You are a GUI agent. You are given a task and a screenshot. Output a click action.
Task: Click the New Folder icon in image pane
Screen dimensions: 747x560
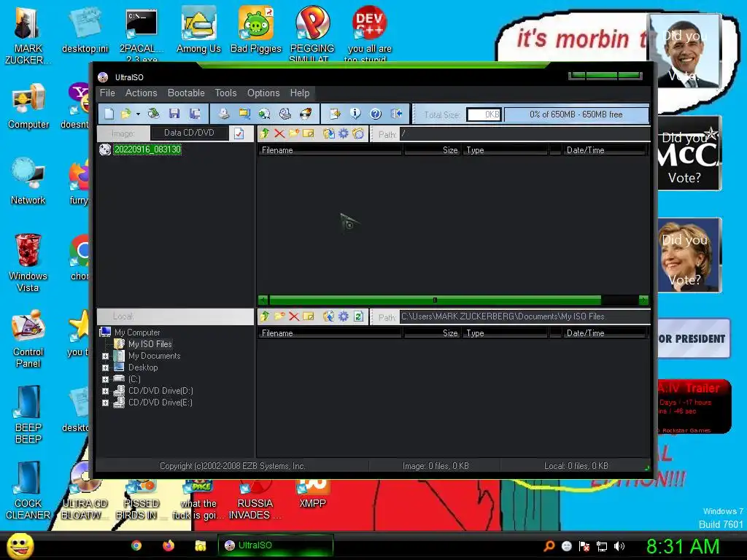pyautogui.click(x=294, y=134)
